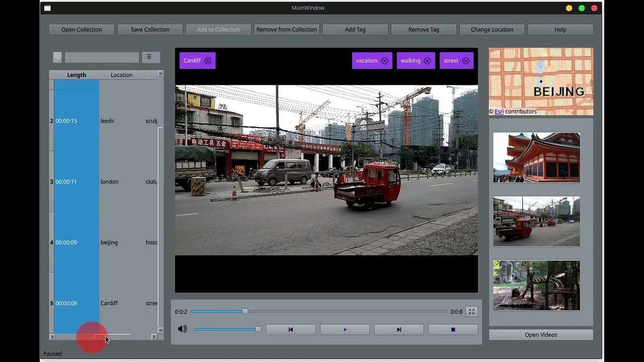Click the Change Location button

(492, 30)
